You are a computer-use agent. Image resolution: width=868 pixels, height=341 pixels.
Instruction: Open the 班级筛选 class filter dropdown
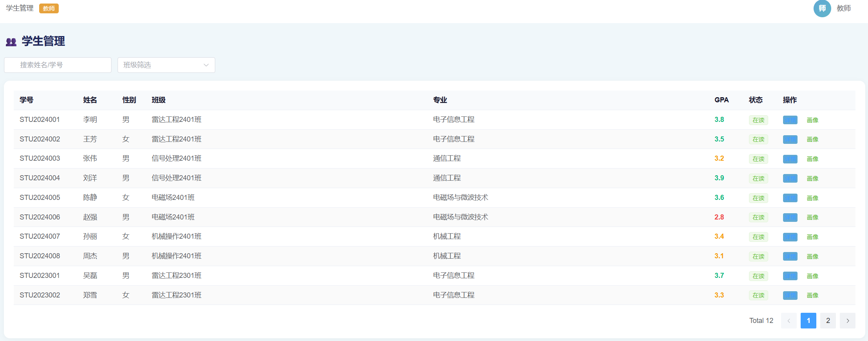point(166,65)
